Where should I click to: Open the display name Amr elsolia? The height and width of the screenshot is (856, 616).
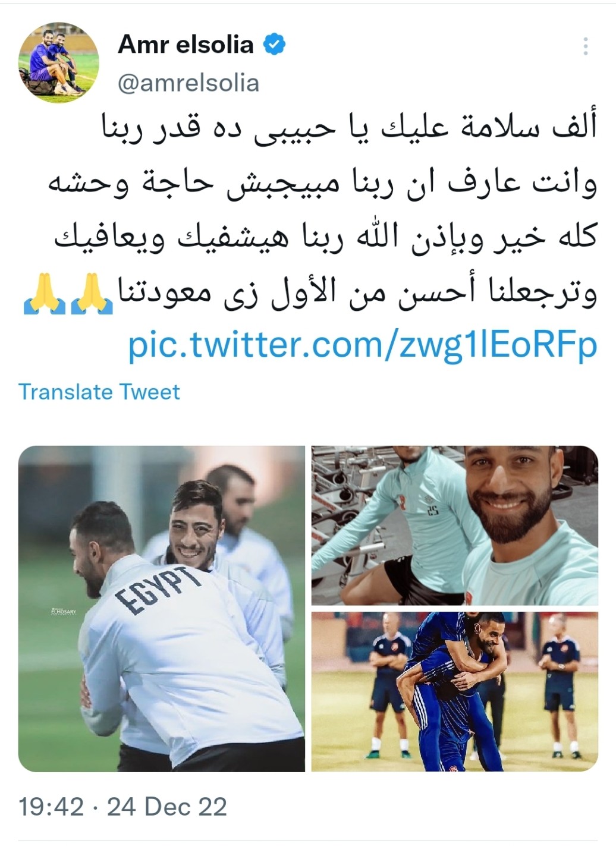coord(186,45)
